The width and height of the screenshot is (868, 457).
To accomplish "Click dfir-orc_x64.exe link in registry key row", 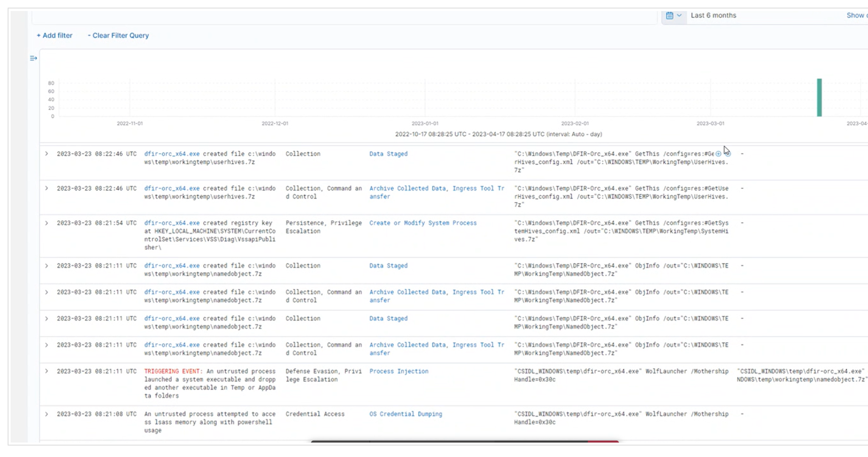I will coord(171,223).
